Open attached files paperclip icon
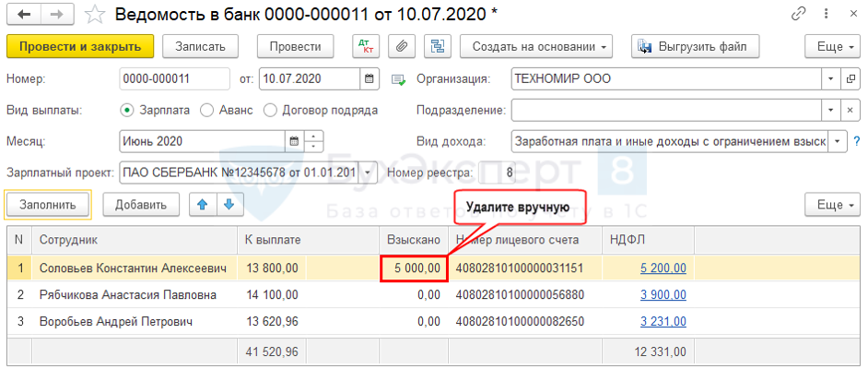 coord(402,46)
